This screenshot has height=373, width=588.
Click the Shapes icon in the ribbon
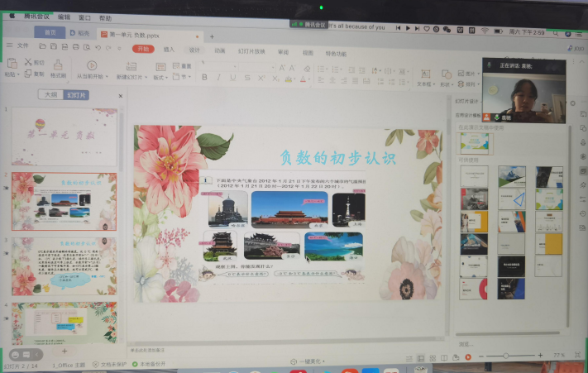[x=447, y=74]
